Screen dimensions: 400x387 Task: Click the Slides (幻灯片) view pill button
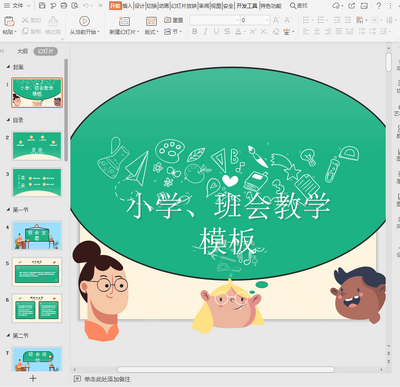[x=46, y=51]
